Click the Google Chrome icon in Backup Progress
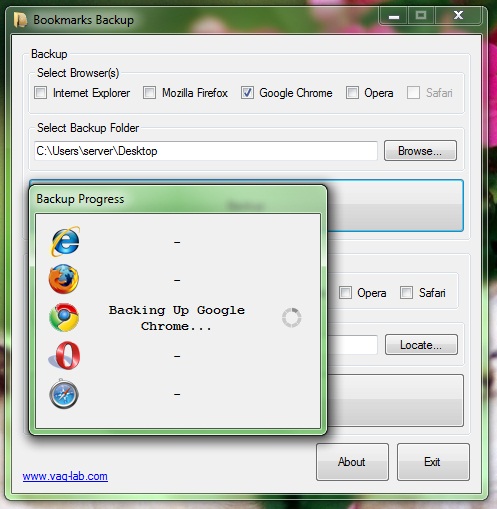The image size is (497, 509). (64, 317)
